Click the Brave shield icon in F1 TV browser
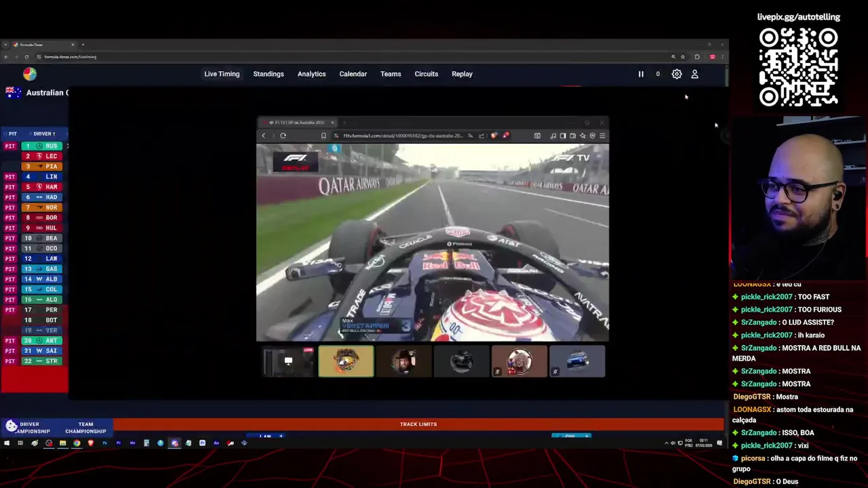This screenshot has width=868, height=488. (x=494, y=136)
